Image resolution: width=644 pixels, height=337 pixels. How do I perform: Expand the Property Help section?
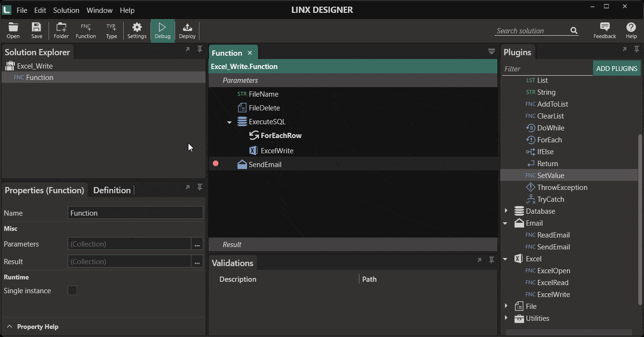10,327
